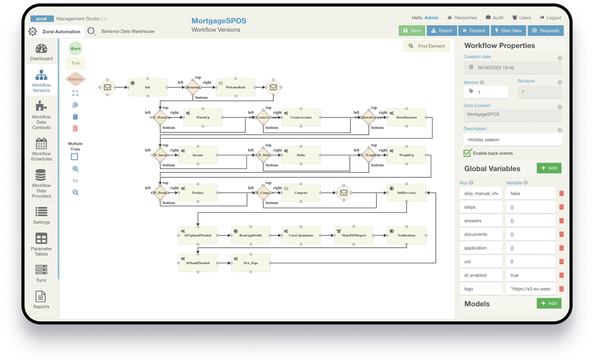Toggle the Multiple Copy checkbox
Image resolution: width=594 pixels, height=364 pixels.
[74, 157]
